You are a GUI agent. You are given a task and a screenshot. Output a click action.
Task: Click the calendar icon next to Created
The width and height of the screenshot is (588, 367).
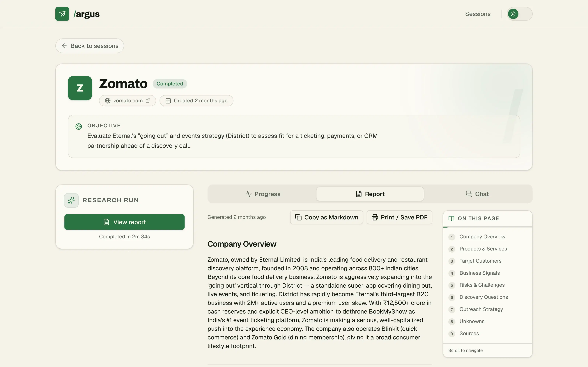(168, 101)
